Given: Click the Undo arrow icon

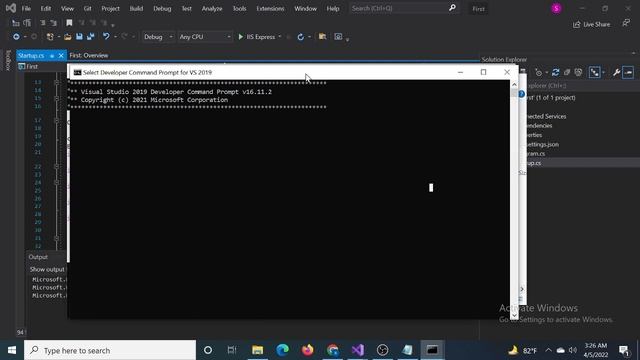Looking at the screenshot, I should click(106, 36).
